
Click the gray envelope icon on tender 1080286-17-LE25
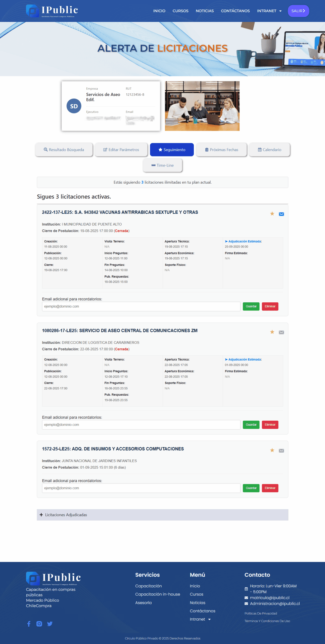[281, 332]
